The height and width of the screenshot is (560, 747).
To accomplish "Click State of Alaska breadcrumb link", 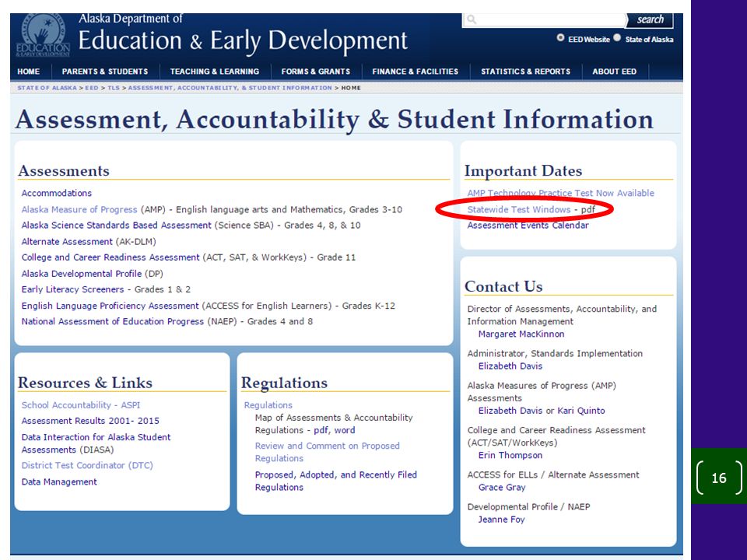I will pos(47,88).
